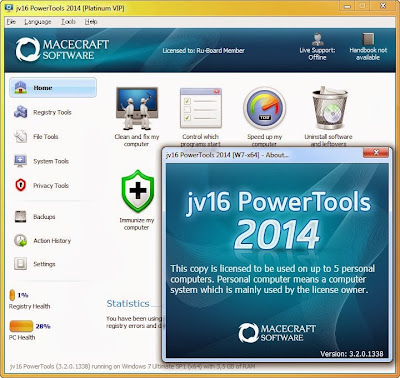
Task: Close the About dialog
Action: coord(376,153)
